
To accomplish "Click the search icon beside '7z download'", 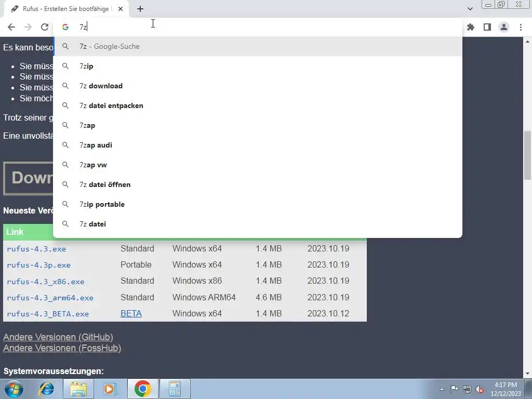I will point(65,86).
